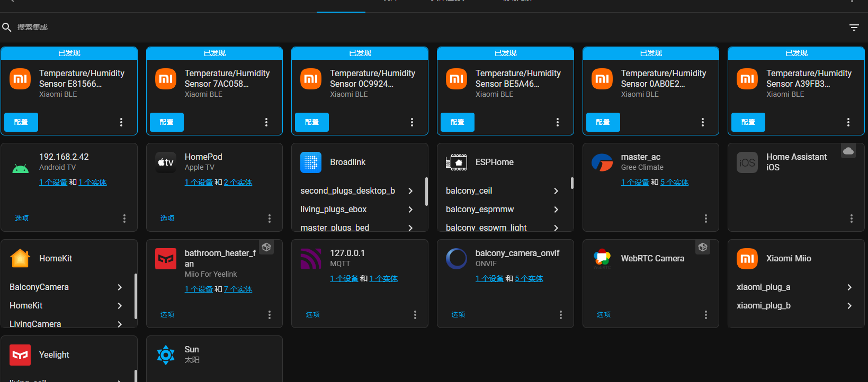Open overflow menu for Sensor 7AC058 card
Image resolution: width=868 pixels, height=382 pixels.
pyautogui.click(x=266, y=122)
